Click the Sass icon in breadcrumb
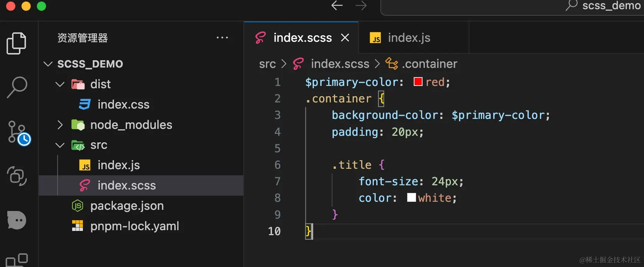The image size is (644, 267). 298,64
